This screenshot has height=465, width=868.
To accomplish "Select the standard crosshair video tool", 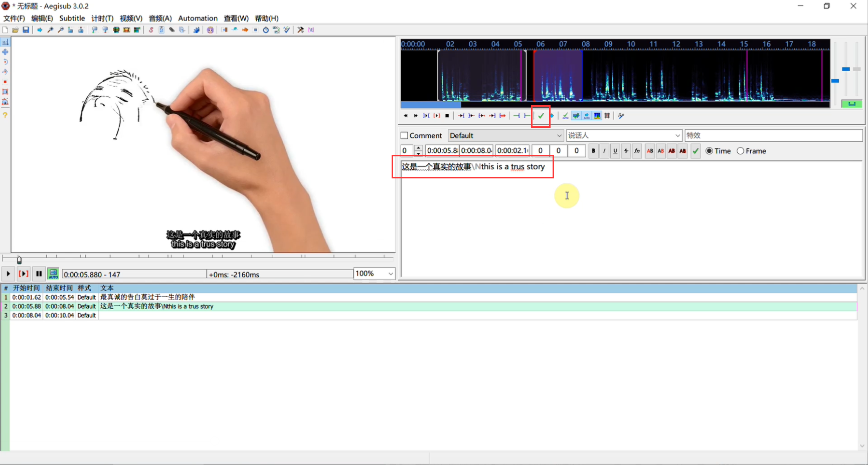I will [x=5, y=42].
